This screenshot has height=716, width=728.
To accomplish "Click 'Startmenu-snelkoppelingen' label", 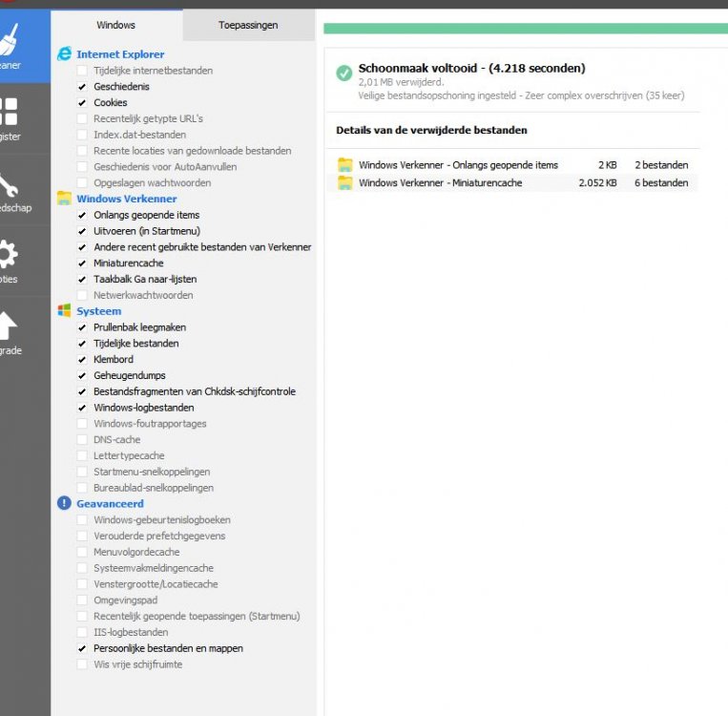I will 152,472.
